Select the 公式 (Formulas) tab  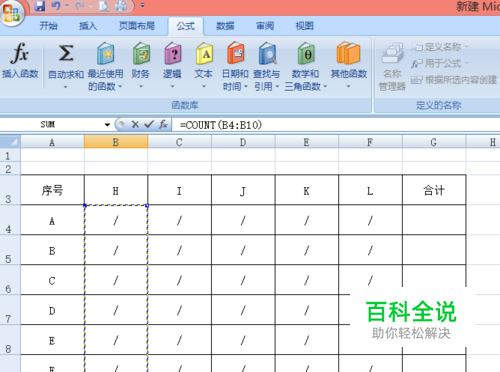tap(186, 26)
